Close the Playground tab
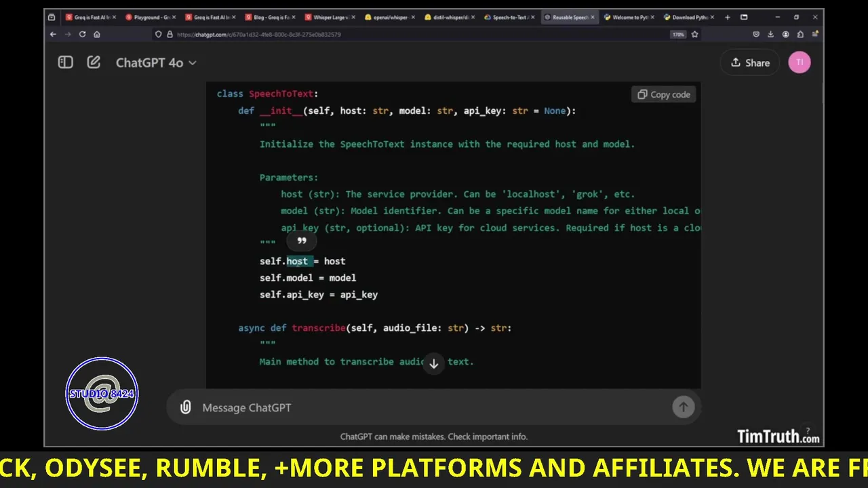868x488 pixels. click(x=173, y=18)
